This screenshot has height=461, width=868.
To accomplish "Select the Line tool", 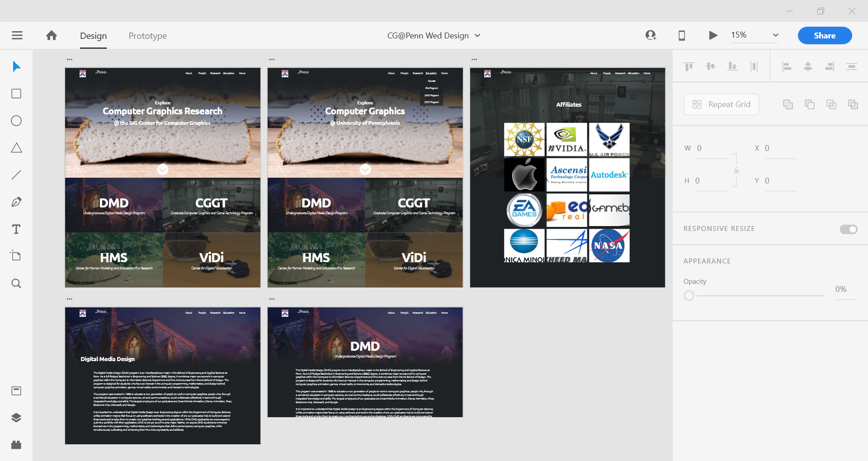I will click(x=16, y=175).
